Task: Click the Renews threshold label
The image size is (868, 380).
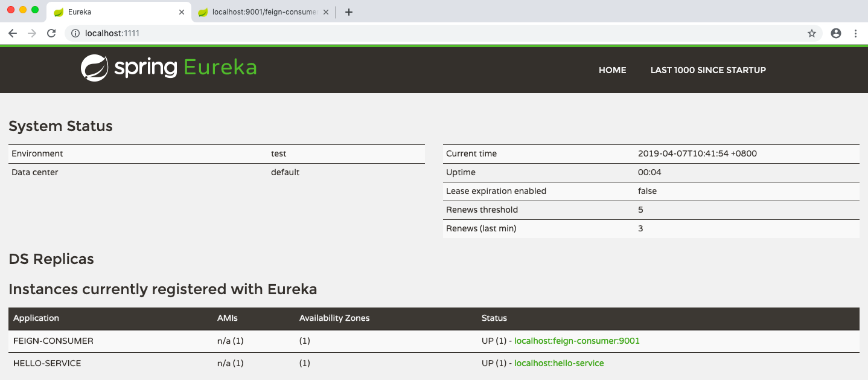Action: coord(482,210)
